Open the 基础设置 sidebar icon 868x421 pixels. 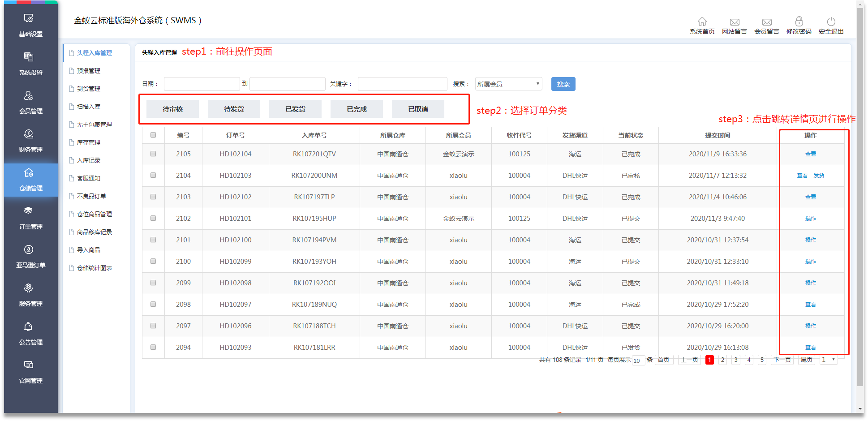29,18
